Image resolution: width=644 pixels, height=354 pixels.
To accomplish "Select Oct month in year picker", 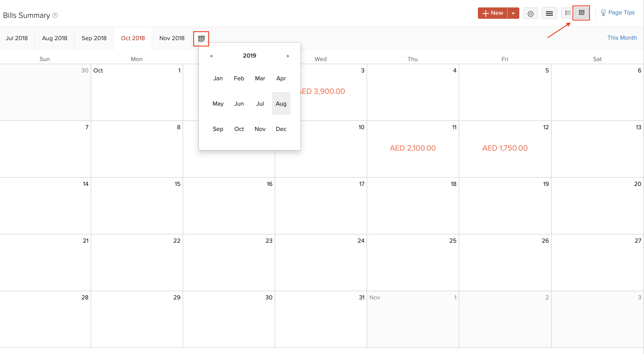I will tap(239, 129).
